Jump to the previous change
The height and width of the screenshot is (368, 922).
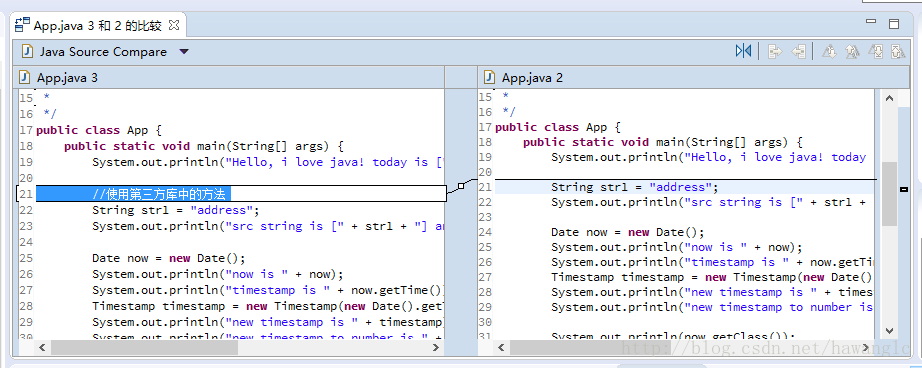[898, 52]
